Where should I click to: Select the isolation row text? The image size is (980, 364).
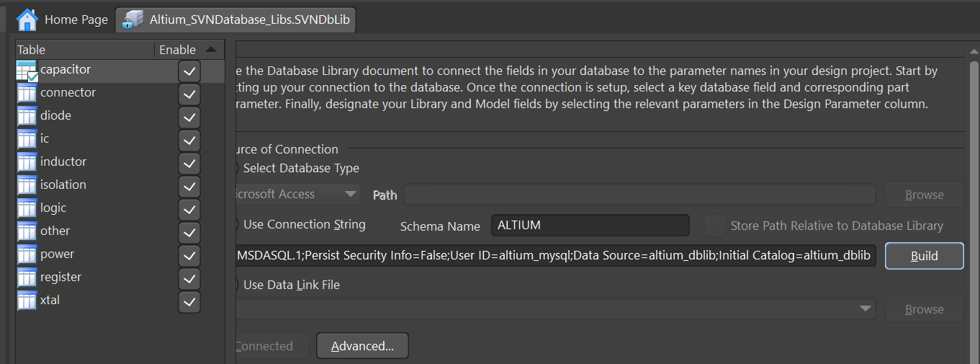pyautogui.click(x=63, y=185)
